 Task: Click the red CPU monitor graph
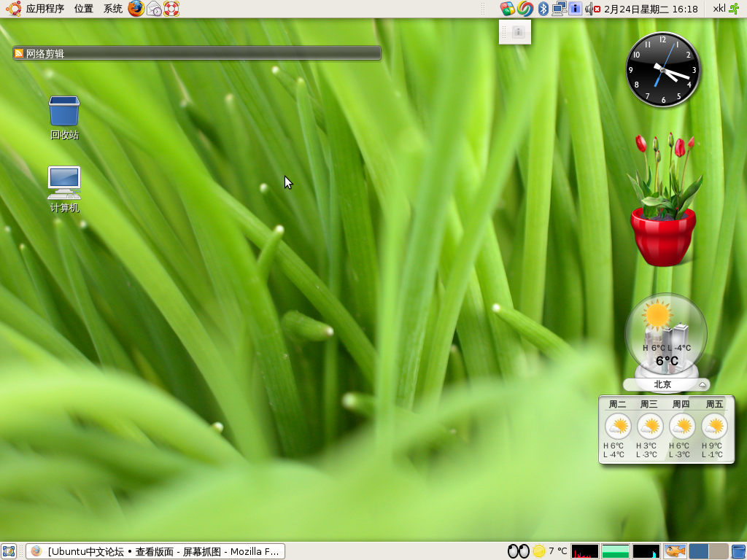coord(584,551)
